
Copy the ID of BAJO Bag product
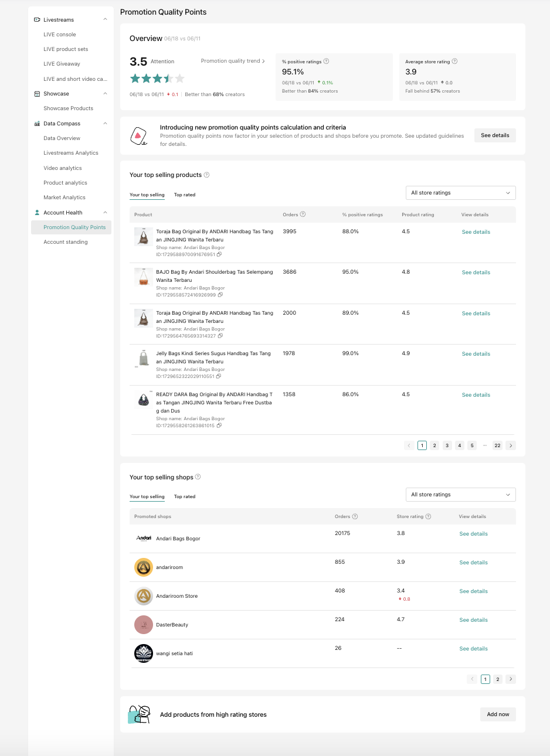(219, 295)
